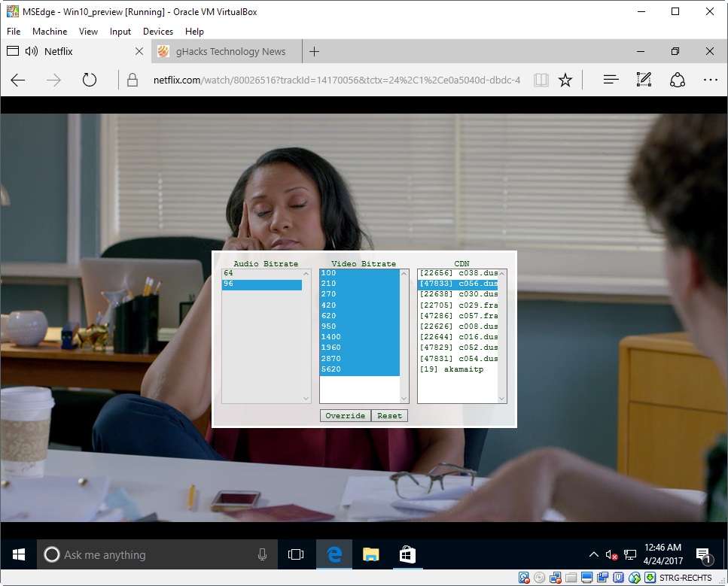728x586 pixels.
Task: Click Video Bitrate list scroll-up arrow
Action: 404,274
